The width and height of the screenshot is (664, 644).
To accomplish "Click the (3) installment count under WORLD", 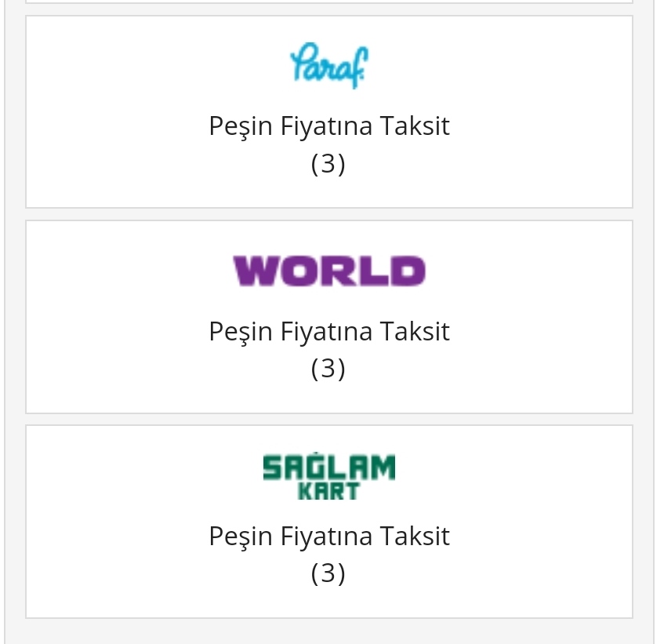I will click(x=328, y=369).
